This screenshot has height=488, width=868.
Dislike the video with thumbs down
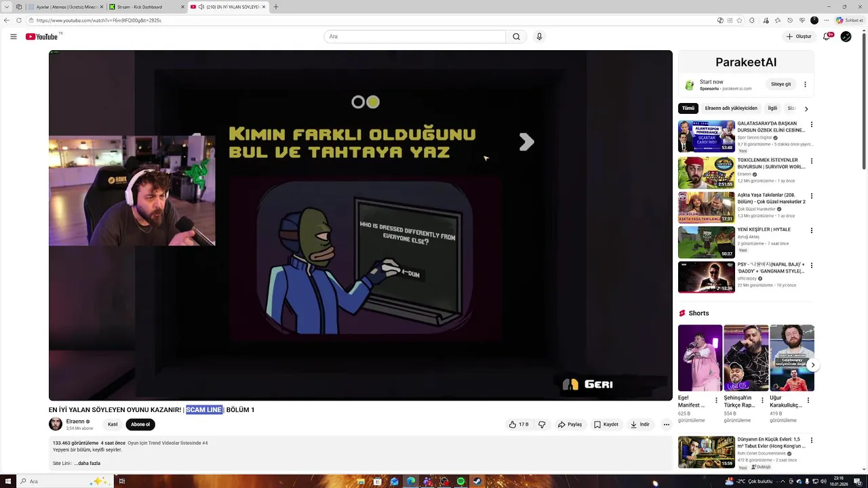pyautogui.click(x=542, y=424)
